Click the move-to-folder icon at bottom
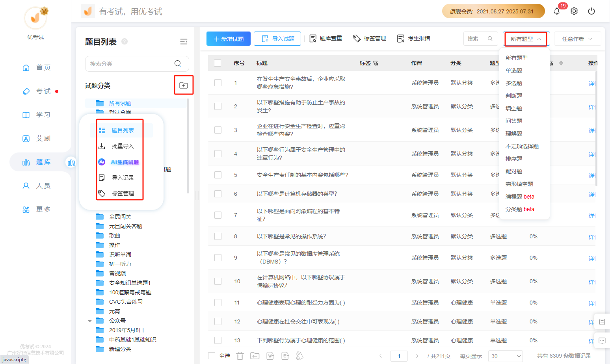The image size is (610, 364). coord(255,356)
